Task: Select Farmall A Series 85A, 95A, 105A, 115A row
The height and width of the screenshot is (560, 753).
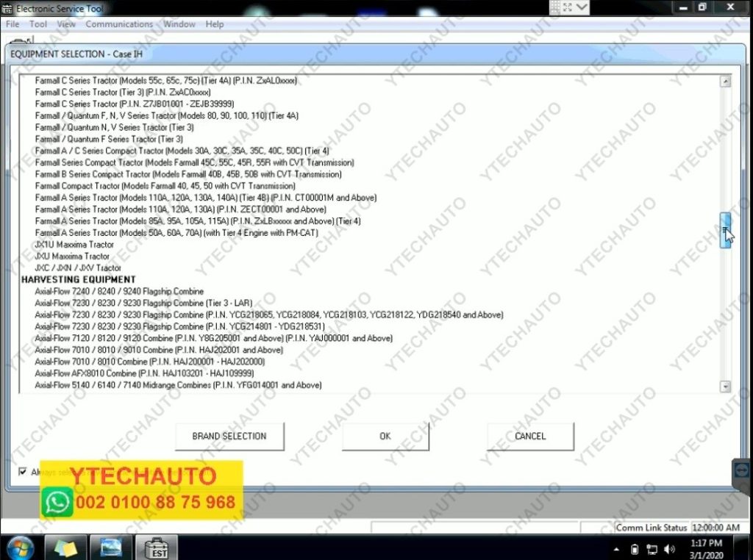Action: tap(198, 221)
